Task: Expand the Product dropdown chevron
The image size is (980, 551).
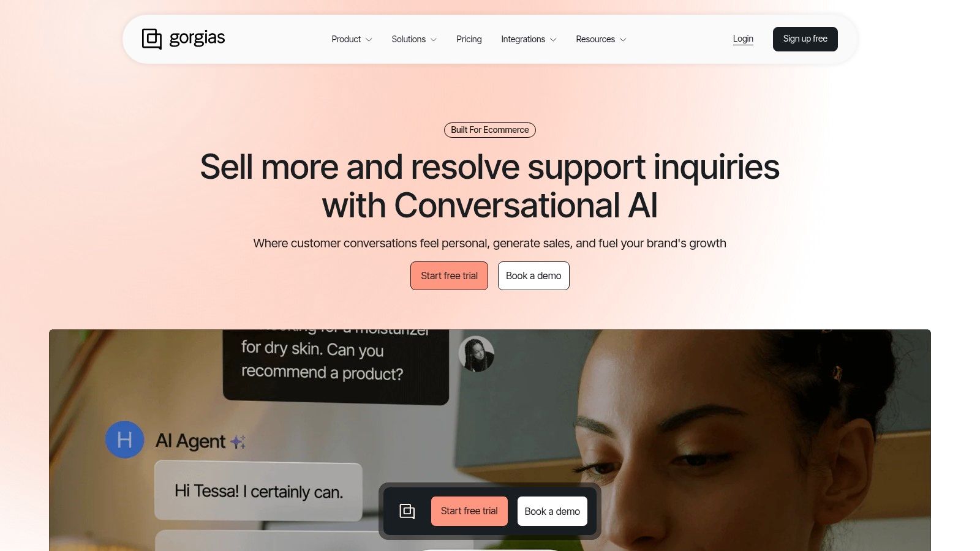Action: click(x=369, y=40)
